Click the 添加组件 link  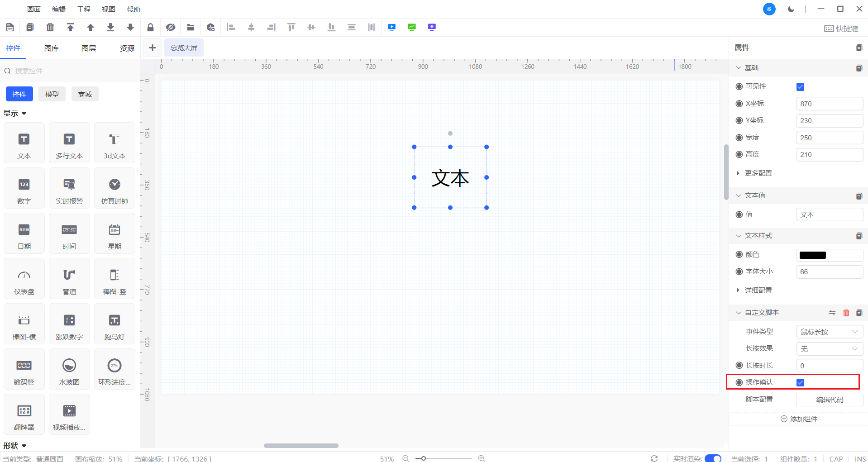pyautogui.click(x=799, y=419)
